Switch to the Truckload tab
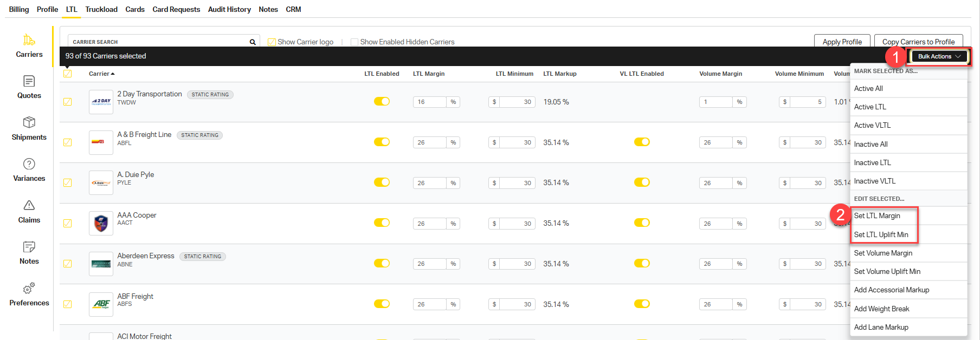 [x=101, y=9]
